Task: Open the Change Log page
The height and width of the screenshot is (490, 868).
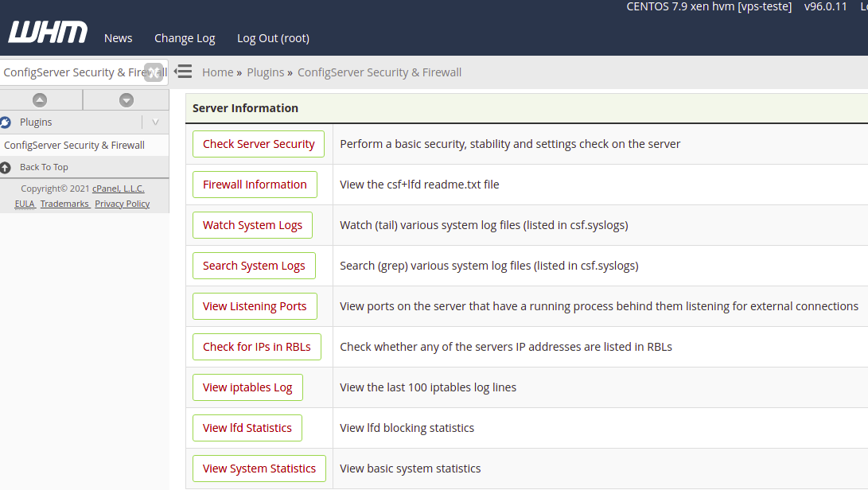Action: (185, 38)
